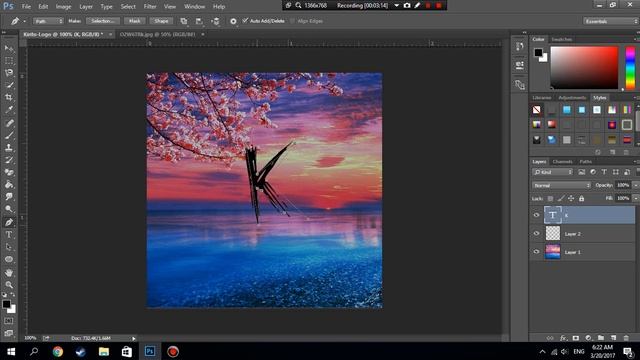The image size is (640, 360).
Task: Open pen options gear icon
Action: 233,21
